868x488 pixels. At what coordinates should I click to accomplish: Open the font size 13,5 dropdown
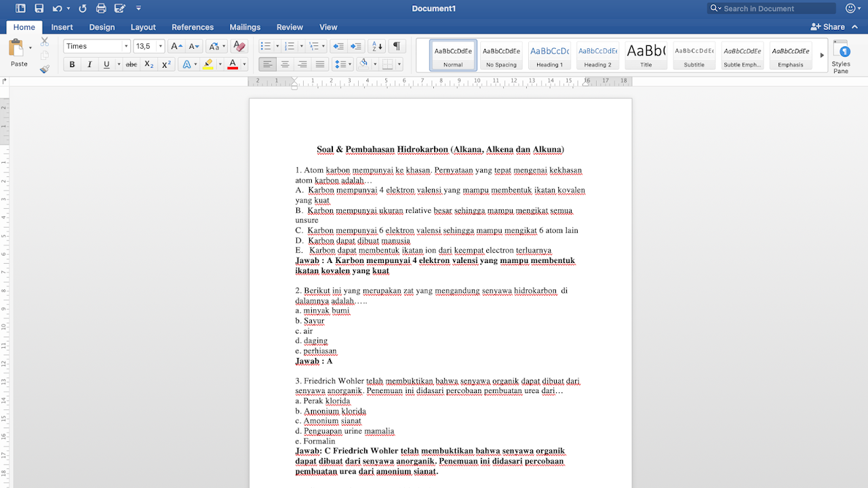tap(161, 46)
